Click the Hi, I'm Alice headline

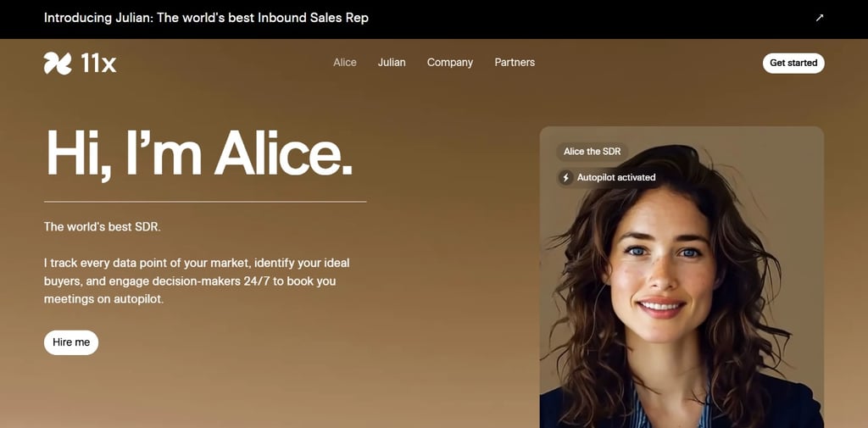199,154
